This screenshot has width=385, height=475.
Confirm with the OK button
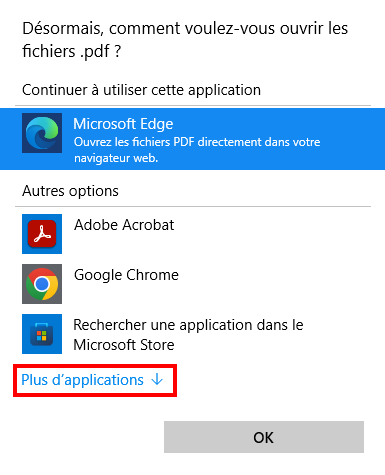point(264,437)
